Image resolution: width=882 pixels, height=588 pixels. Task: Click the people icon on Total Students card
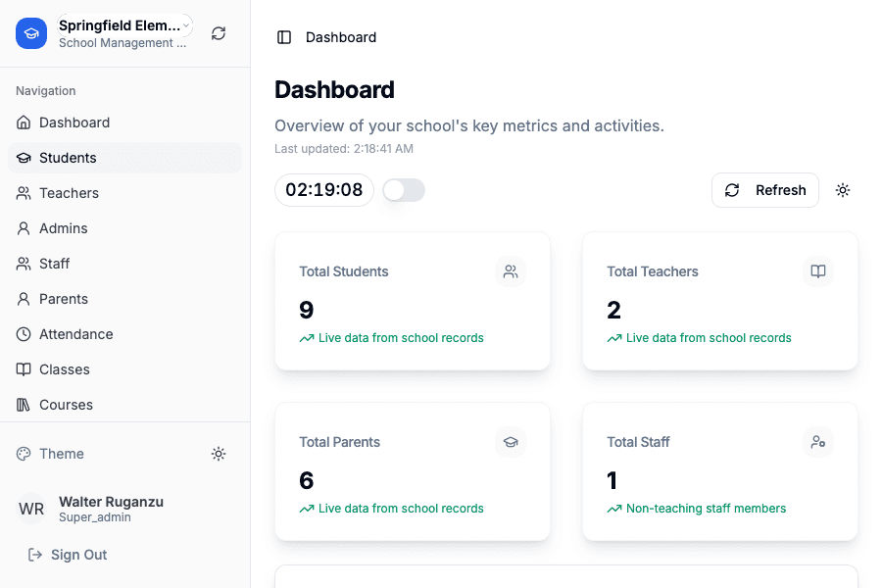(510, 271)
